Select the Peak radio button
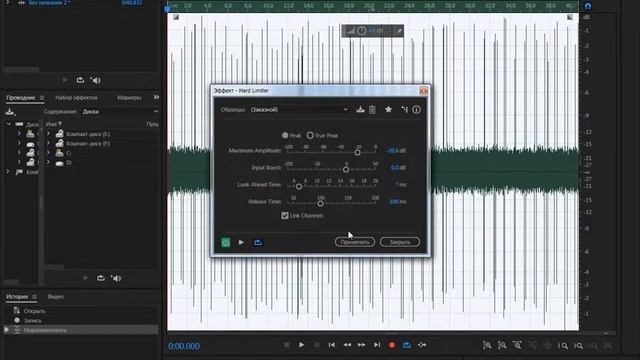Image resolution: width=640 pixels, height=360 pixels. pyautogui.click(x=285, y=135)
